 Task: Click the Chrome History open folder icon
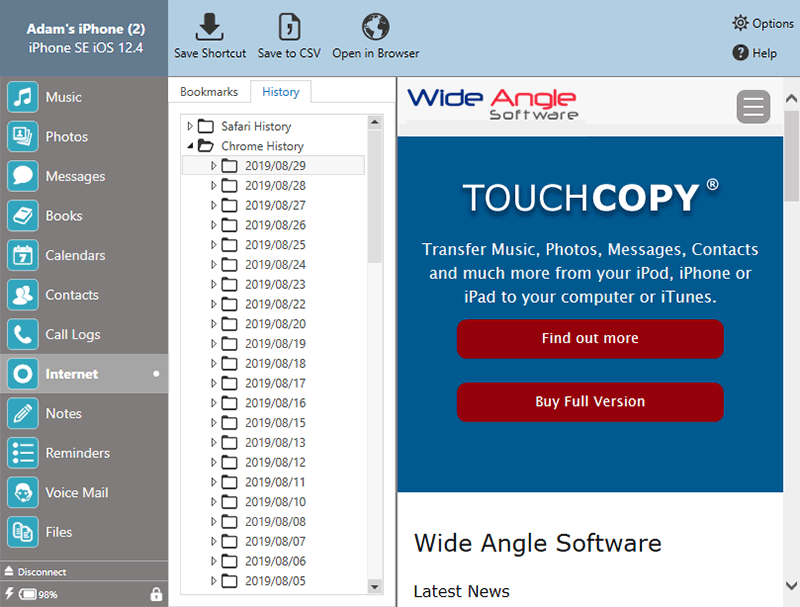pos(206,146)
